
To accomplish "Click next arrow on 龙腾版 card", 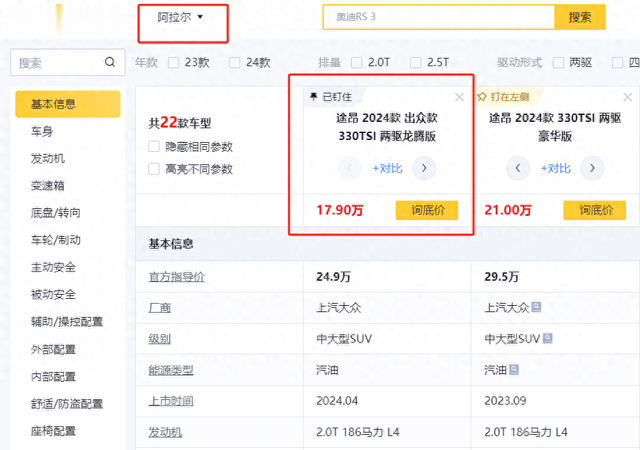I will point(424,168).
